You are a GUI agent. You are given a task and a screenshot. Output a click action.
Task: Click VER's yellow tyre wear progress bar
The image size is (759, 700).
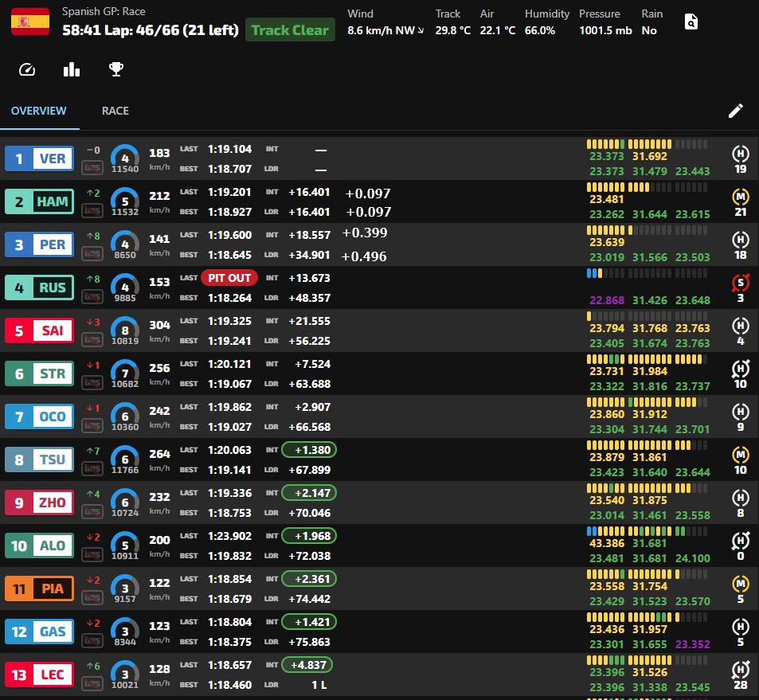click(629, 145)
